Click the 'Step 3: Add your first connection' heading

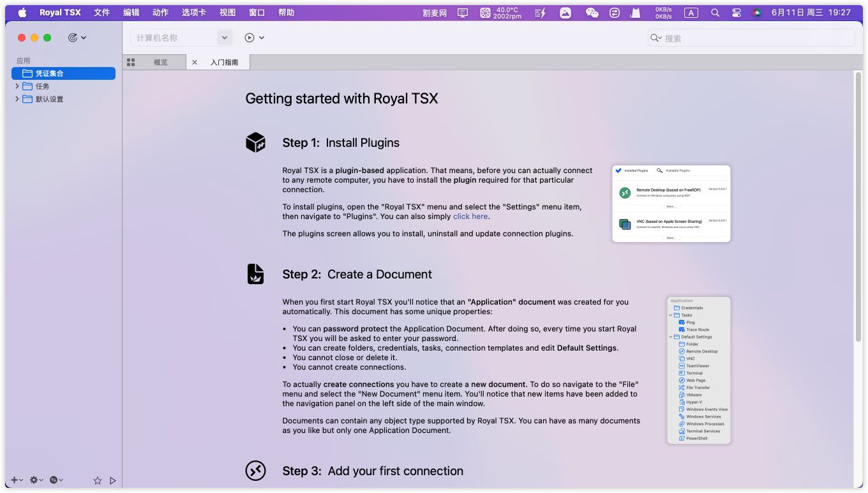[x=373, y=471]
